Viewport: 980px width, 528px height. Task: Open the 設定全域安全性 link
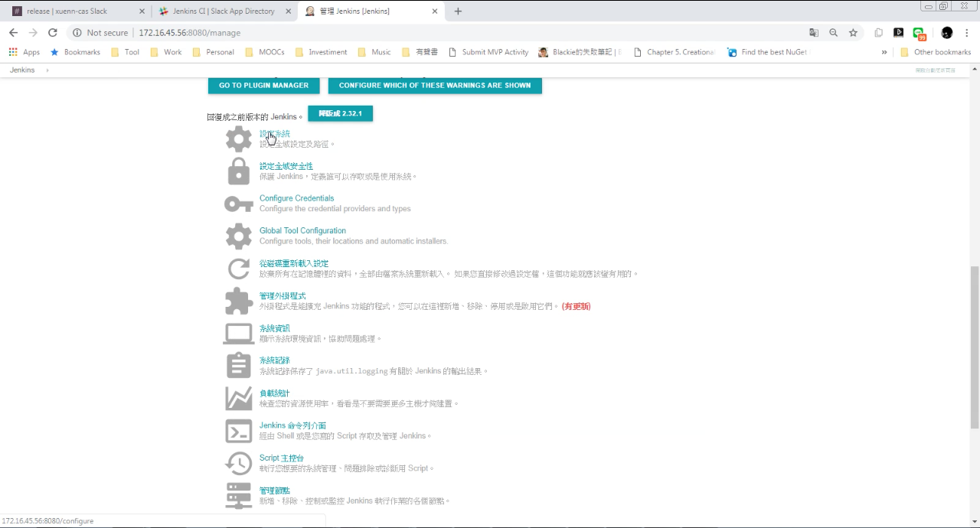286,166
